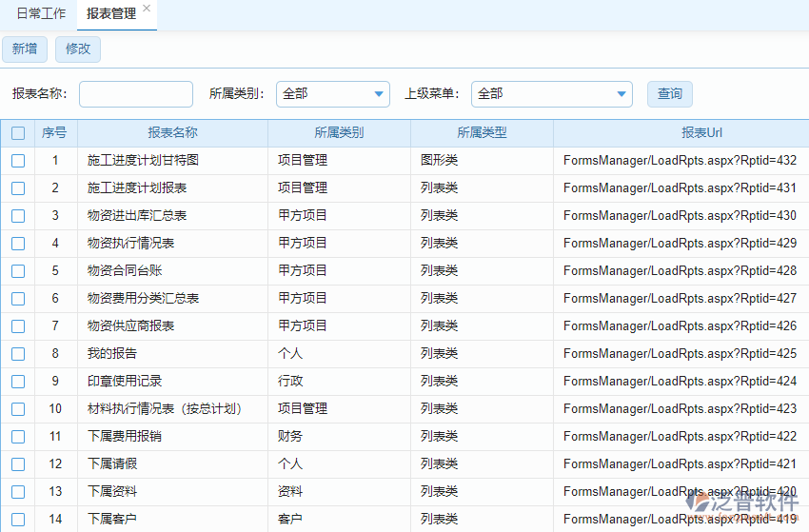Focus the 报表名称 input field

click(136, 94)
